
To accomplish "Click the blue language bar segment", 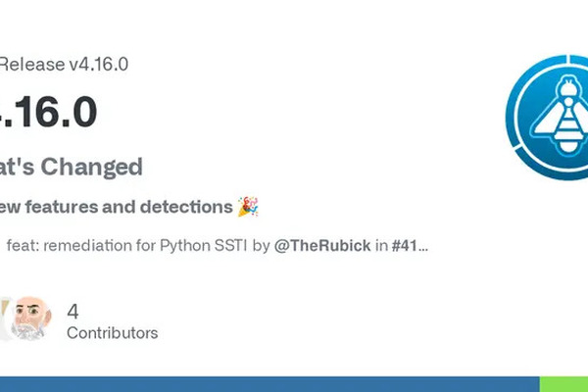I will 269,384.
